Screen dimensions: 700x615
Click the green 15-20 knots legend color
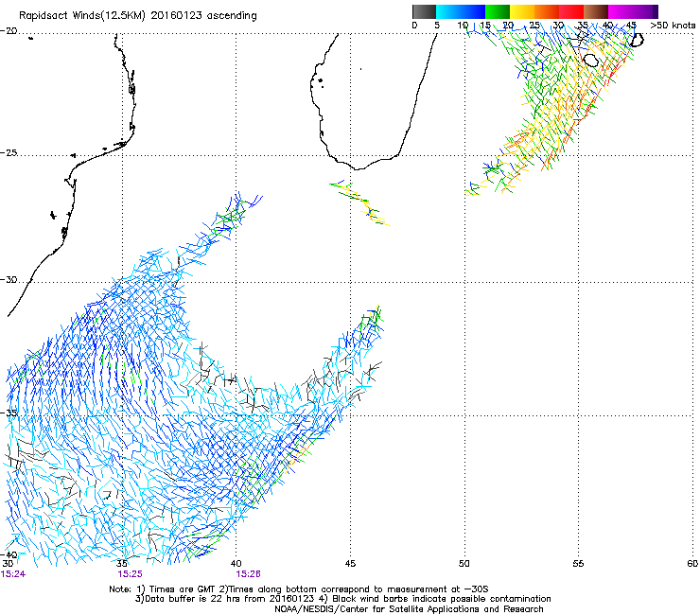(498, 11)
